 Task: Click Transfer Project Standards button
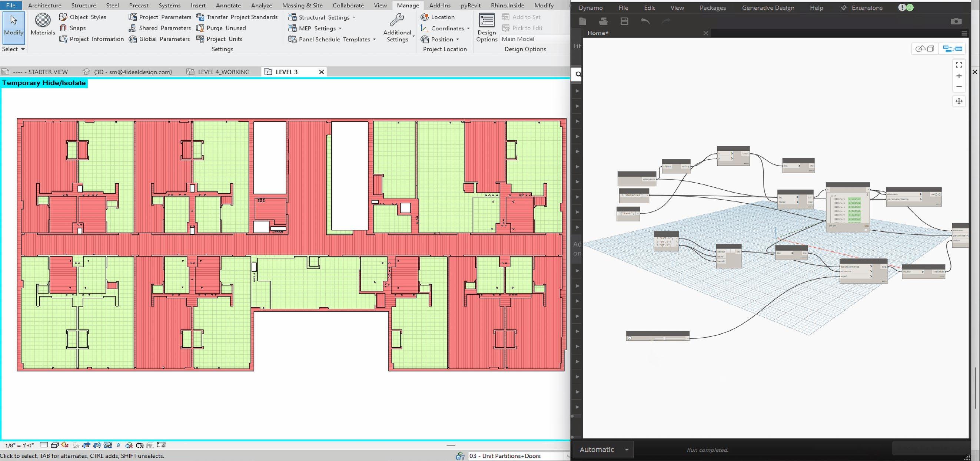(242, 17)
